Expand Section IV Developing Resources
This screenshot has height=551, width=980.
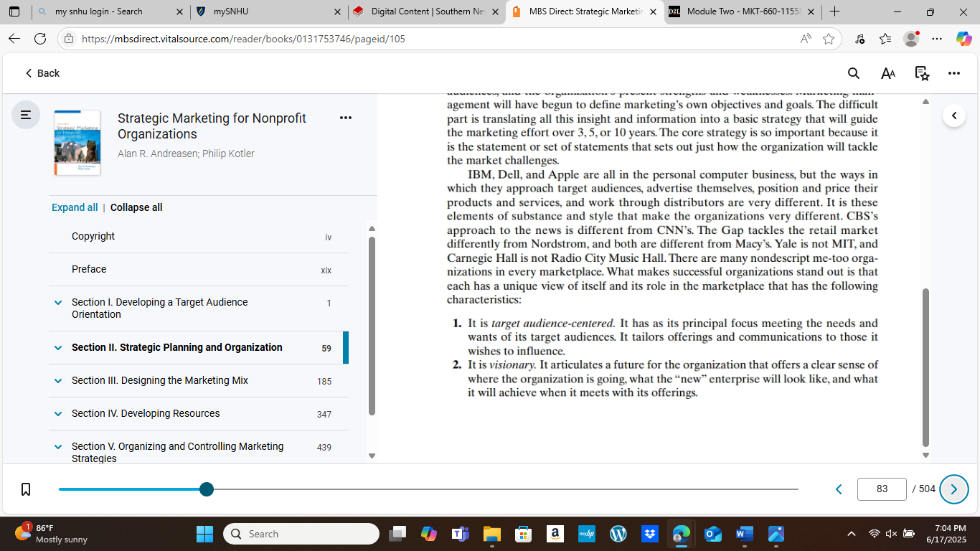58,414
